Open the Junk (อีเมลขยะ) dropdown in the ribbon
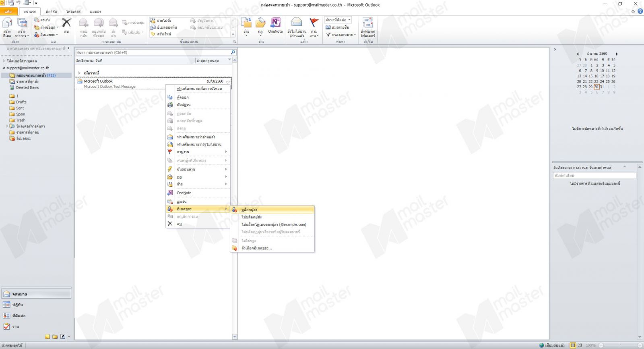 click(47, 35)
